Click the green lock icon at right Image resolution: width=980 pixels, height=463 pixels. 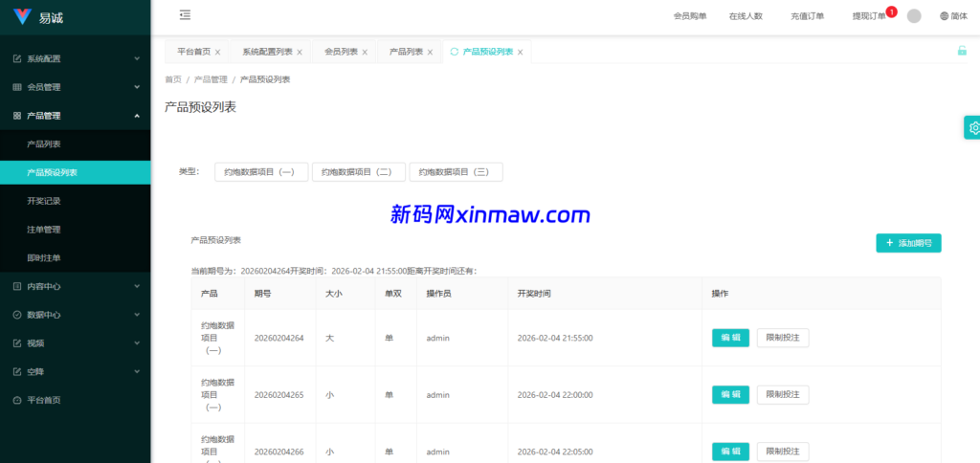coord(962,52)
